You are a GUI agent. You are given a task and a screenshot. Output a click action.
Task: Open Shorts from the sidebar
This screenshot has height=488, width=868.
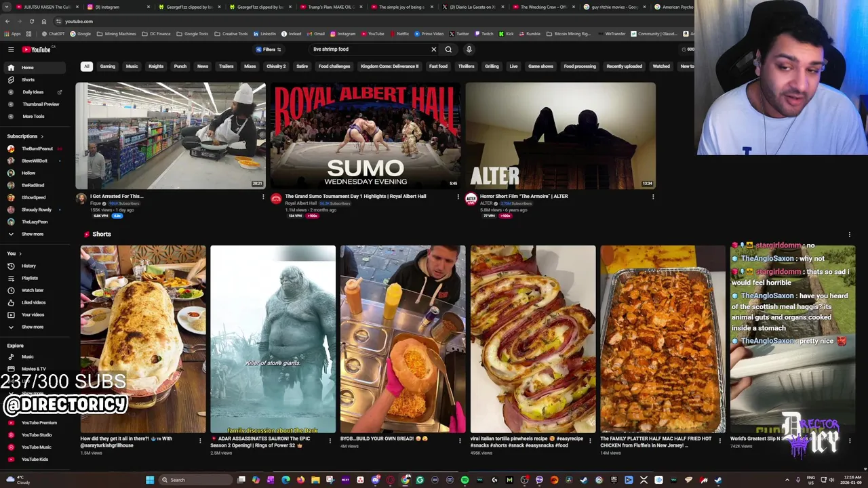click(28, 80)
